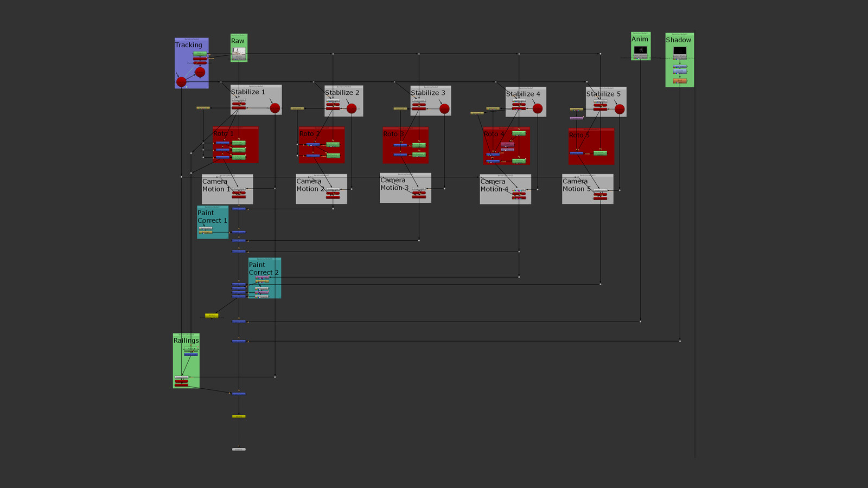The width and height of the screenshot is (868, 488).
Task: Select red circular node in Stabilize 3
Action: [x=444, y=108]
